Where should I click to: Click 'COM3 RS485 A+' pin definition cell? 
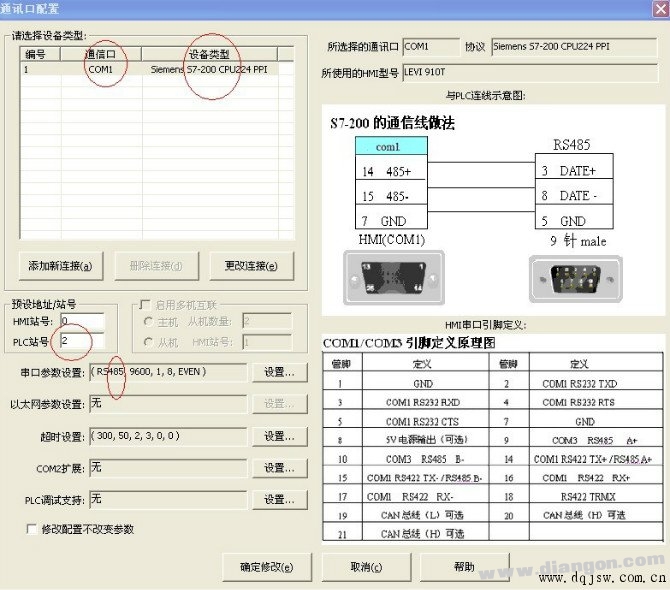click(594, 440)
